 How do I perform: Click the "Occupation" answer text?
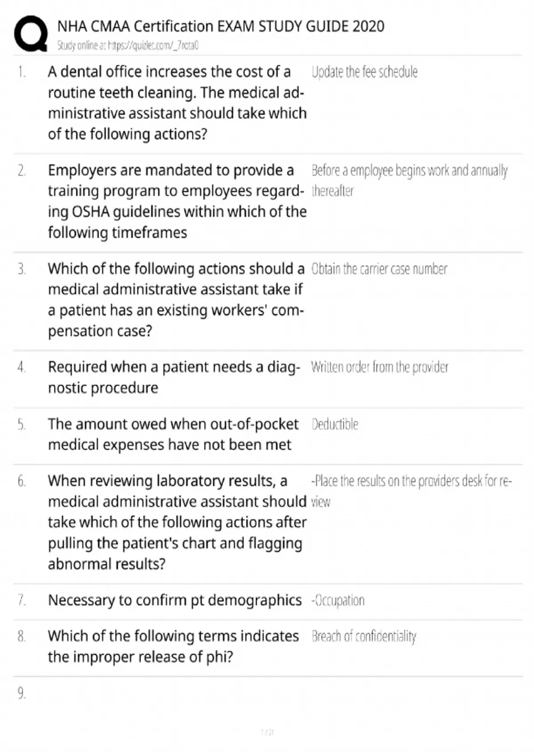338,601
